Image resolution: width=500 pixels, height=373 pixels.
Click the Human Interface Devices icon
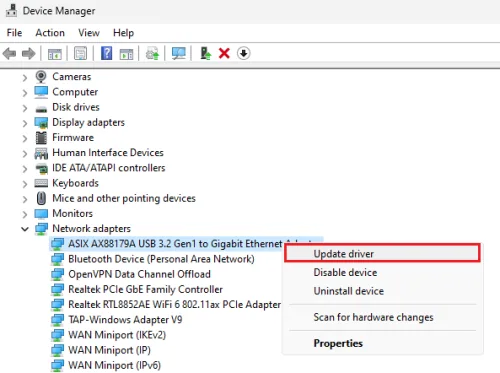[41, 153]
